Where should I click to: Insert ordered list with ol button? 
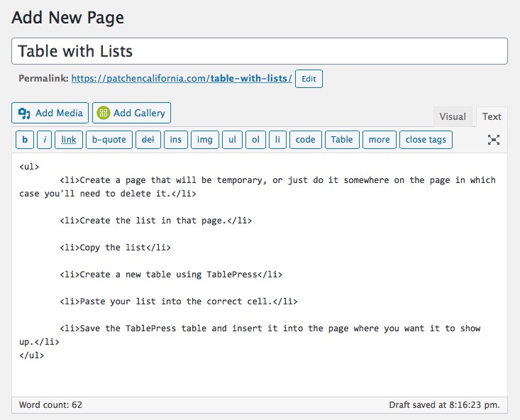(x=255, y=140)
